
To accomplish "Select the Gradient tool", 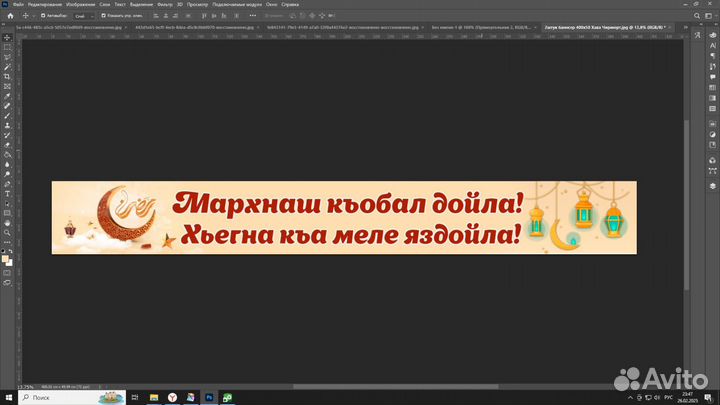I will (x=7, y=155).
